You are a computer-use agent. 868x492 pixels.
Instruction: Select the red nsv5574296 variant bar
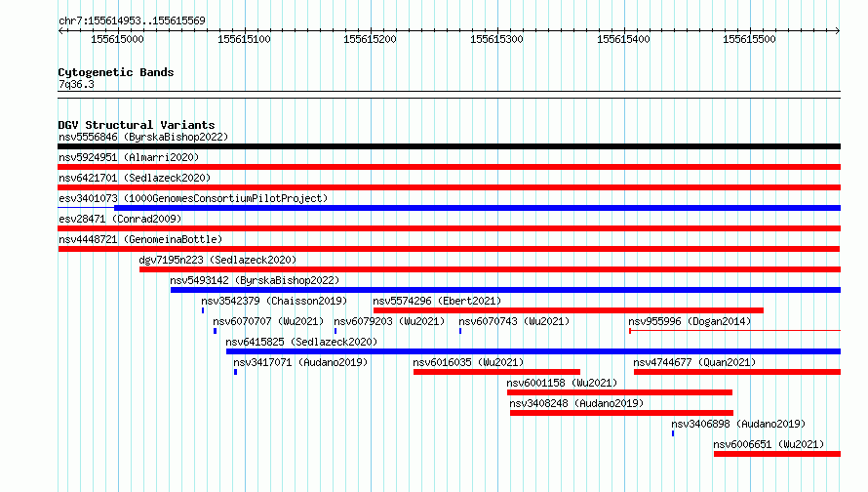click(x=569, y=310)
